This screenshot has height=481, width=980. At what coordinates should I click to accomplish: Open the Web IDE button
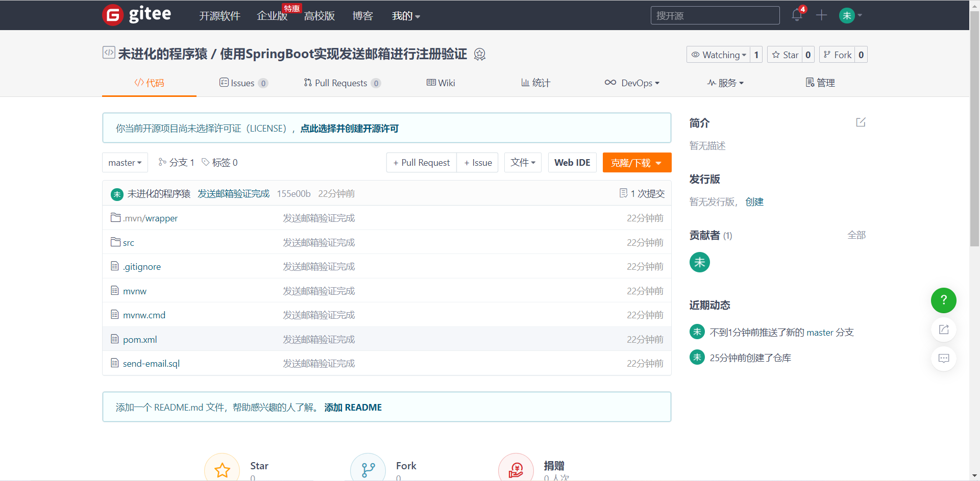pyautogui.click(x=572, y=163)
